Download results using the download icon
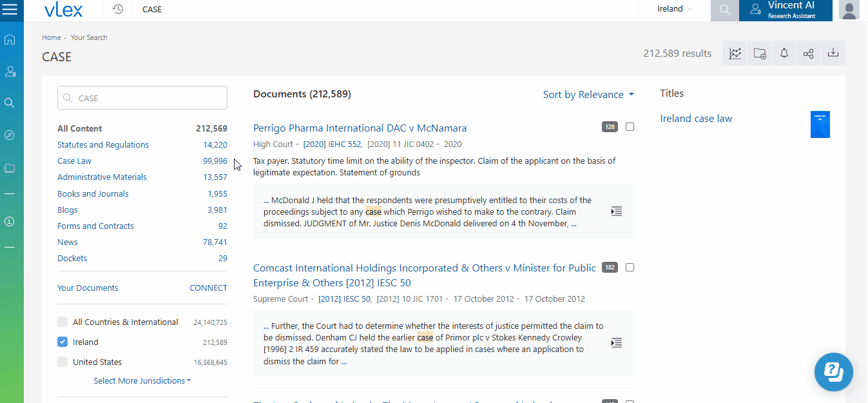This screenshot has height=403, width=868. click(x=833, y=54)
